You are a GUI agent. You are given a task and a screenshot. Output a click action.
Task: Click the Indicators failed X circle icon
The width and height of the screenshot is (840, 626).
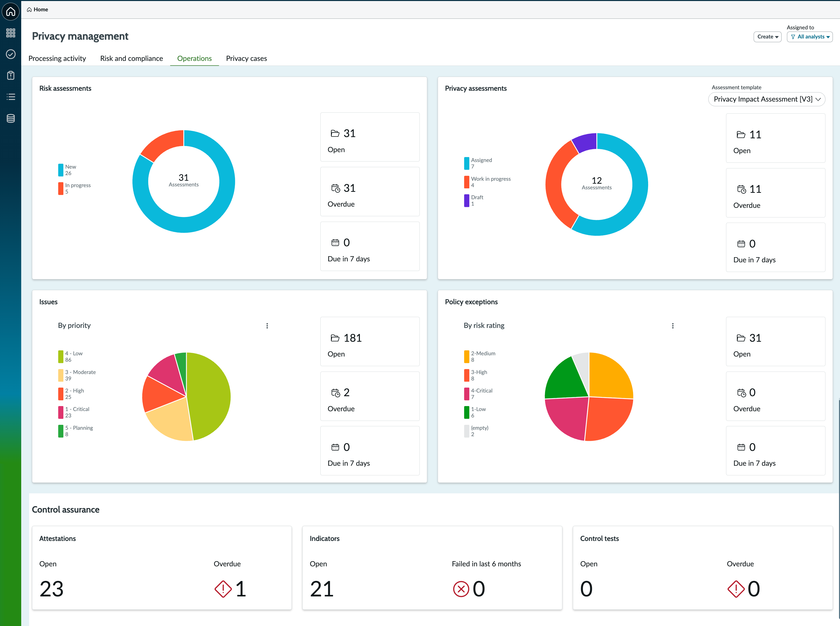[461, 589]
